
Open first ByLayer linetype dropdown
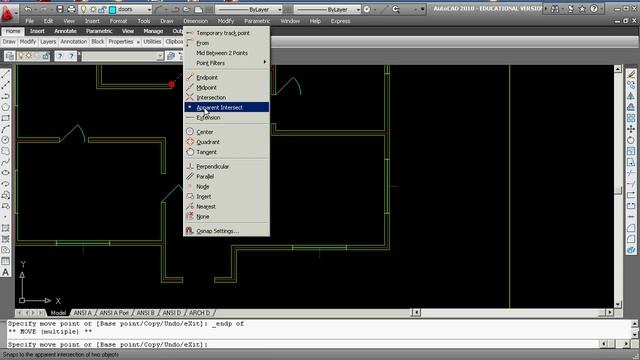[x=279, y=9]
